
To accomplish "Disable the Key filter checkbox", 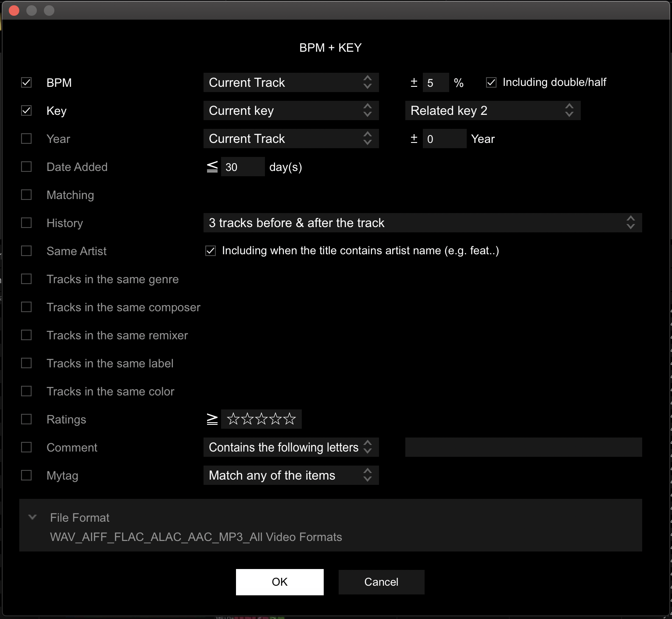I will [x=26, y=110].
